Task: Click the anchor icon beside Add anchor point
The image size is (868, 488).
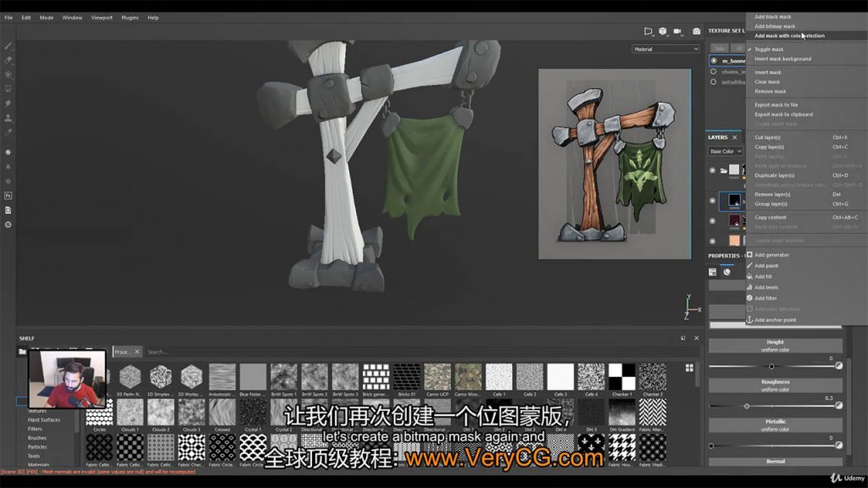Action: [749, 319]
